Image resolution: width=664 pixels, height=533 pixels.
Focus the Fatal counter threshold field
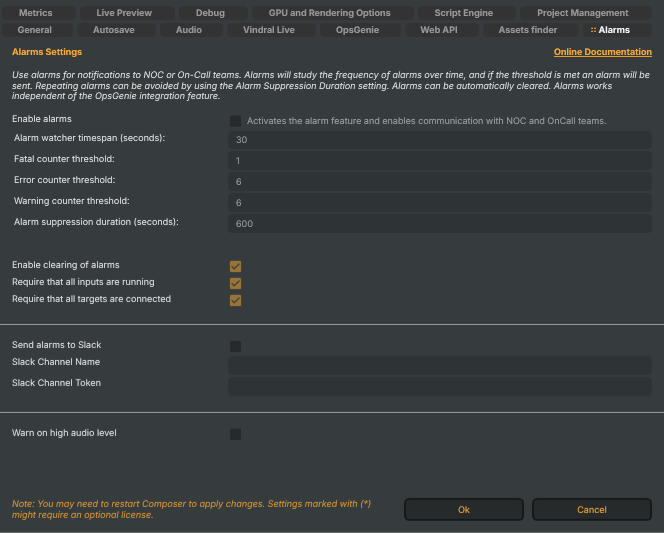[x=440, y=160]
